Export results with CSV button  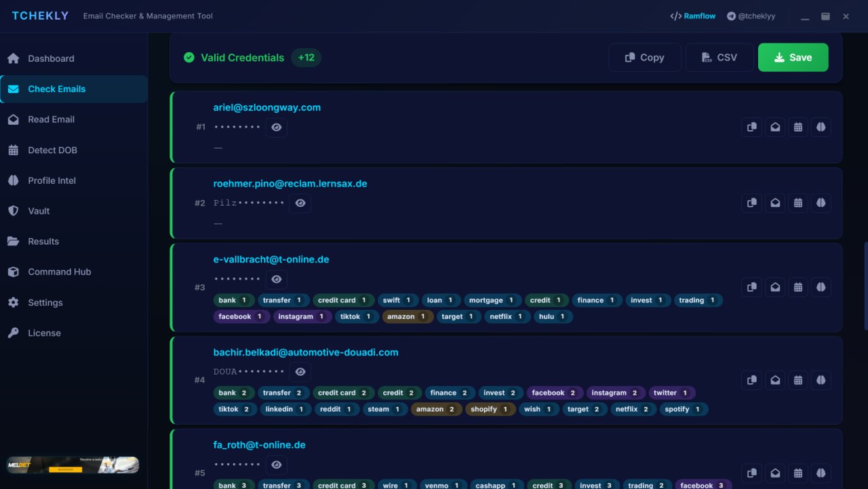pos(719,58)
